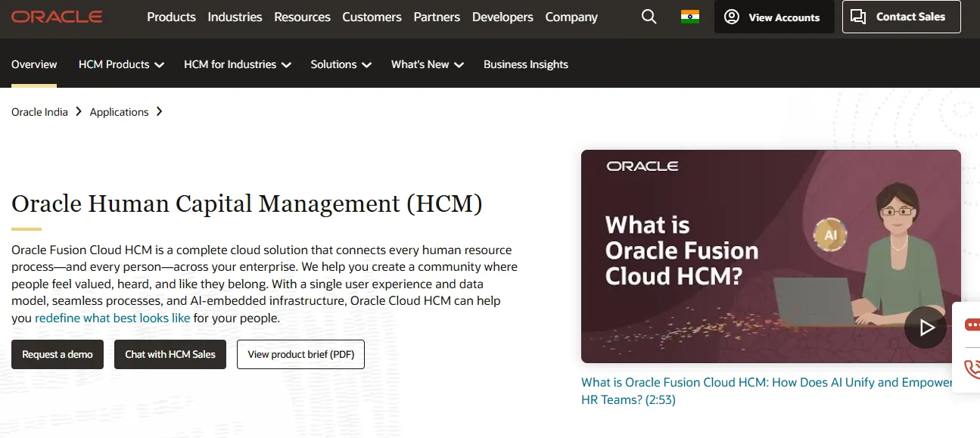Screen dimensions: 980x438
Task: Select the India flag country icon
Action: point(689,17)
